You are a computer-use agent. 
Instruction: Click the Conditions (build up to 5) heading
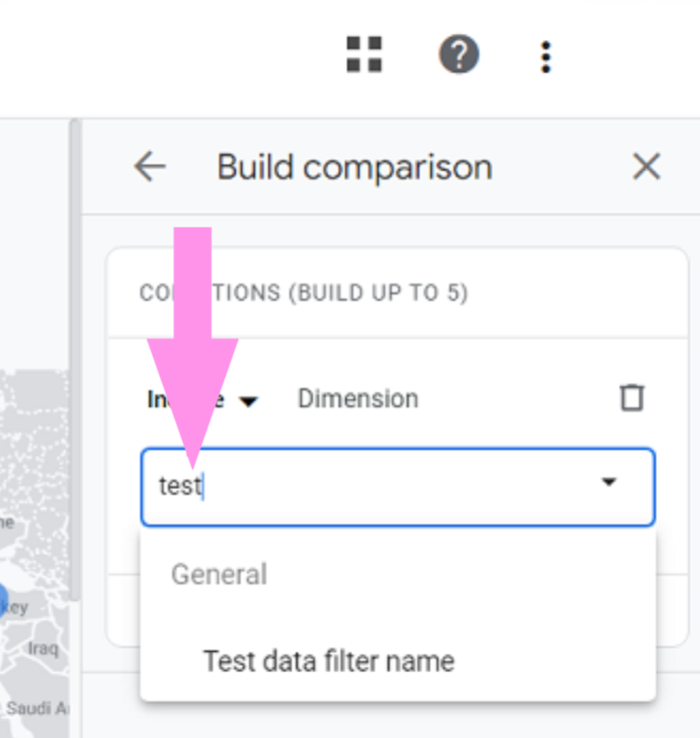[x=304, y=294]
